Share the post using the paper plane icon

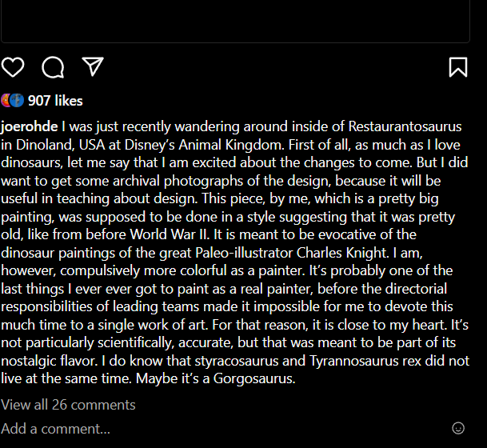point(94,66)
